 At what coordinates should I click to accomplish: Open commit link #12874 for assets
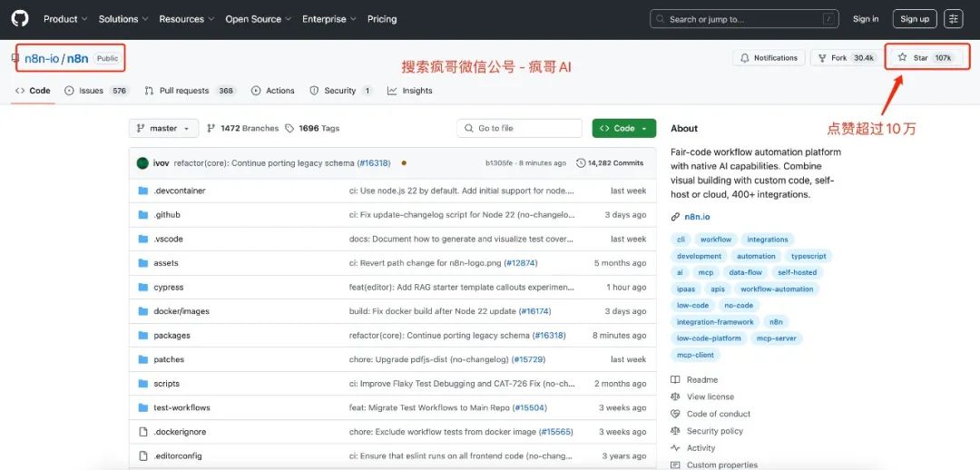[x=521, y=263]
